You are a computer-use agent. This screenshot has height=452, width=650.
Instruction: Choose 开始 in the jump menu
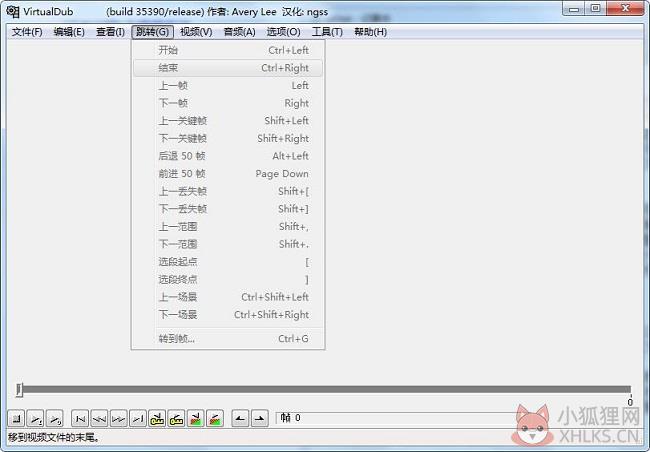coord(228,50)
